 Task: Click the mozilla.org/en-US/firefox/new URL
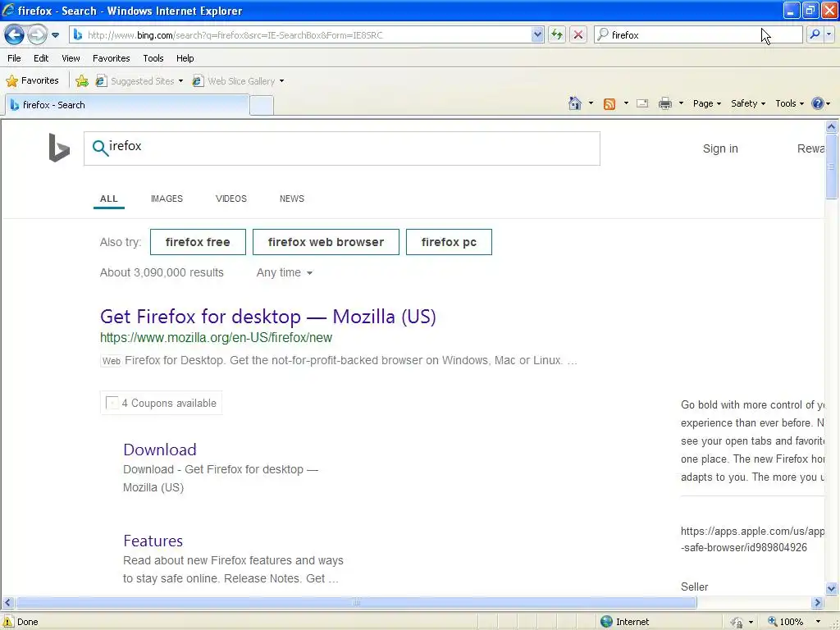[x=216, y=337]
